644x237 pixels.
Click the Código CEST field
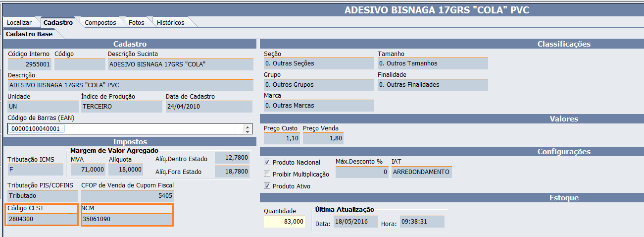(x=42, y=219)
